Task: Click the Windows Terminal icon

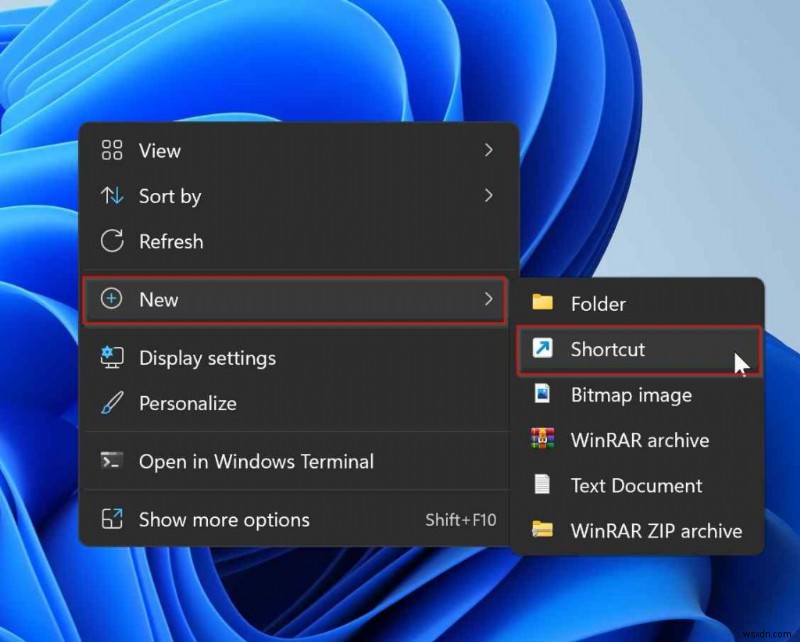Action: [113, 461]
